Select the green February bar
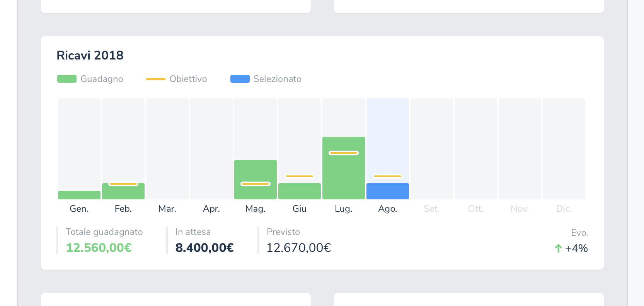This screenshot has width=644, height=306. click(x=123, y=192)
